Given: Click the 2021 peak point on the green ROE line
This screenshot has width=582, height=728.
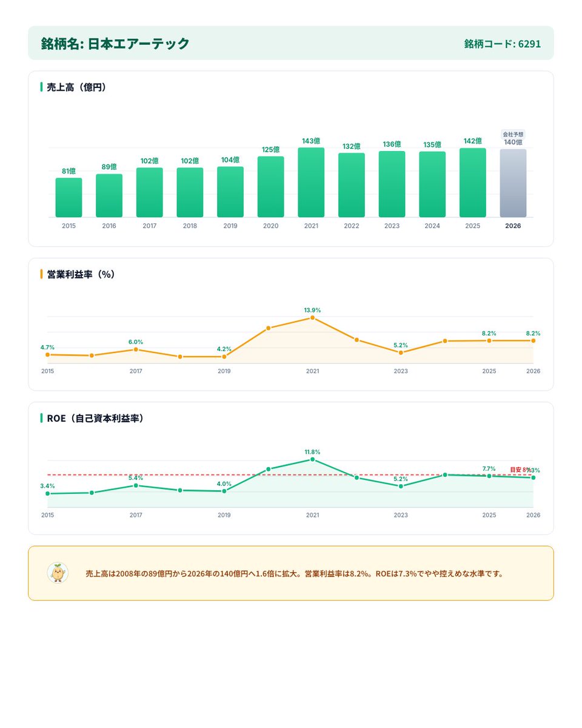Looking at the screenshot, I should point(312,459).
